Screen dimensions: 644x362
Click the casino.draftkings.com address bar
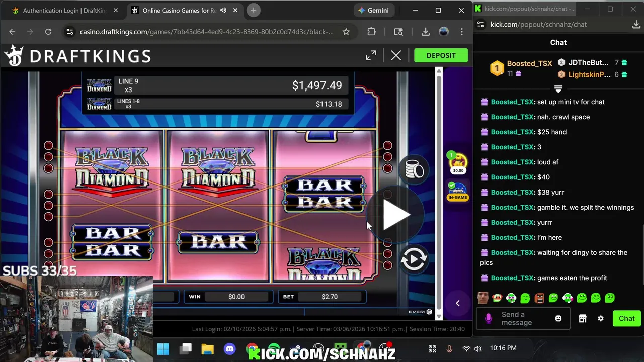(x=206, y=32)
